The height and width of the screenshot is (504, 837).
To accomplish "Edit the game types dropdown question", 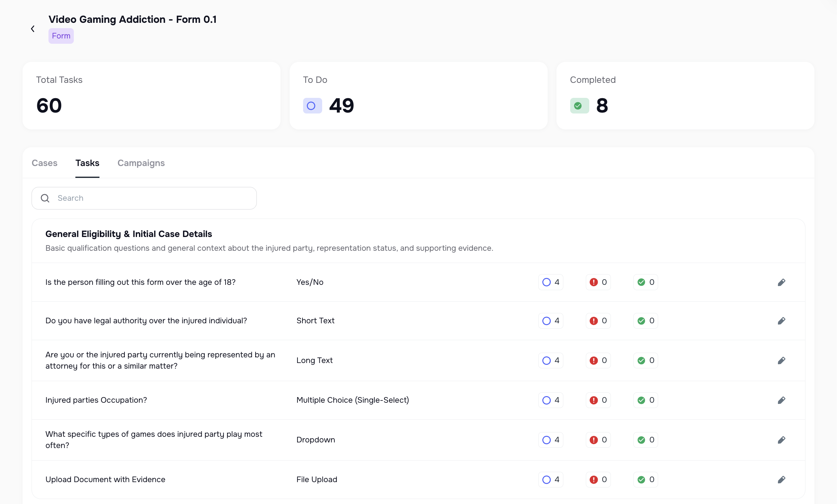I will tap(782, 440).
